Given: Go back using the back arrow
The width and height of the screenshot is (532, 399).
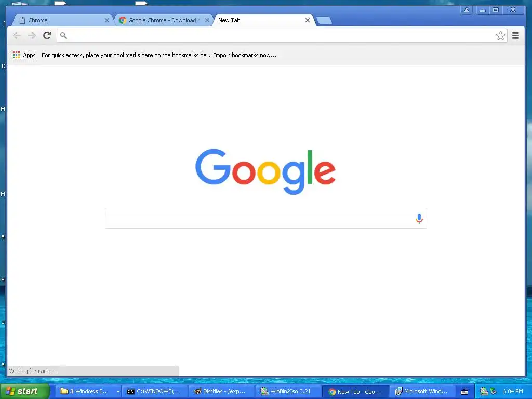Looking at the screenshot, I should [x=17, y=36].
